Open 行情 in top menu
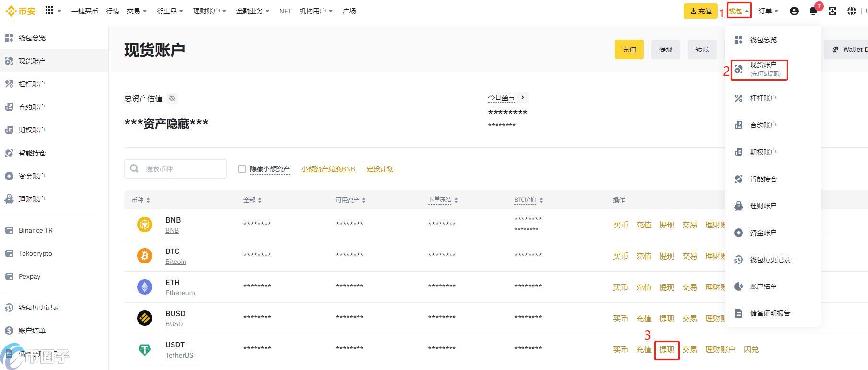 pos(113,11)
